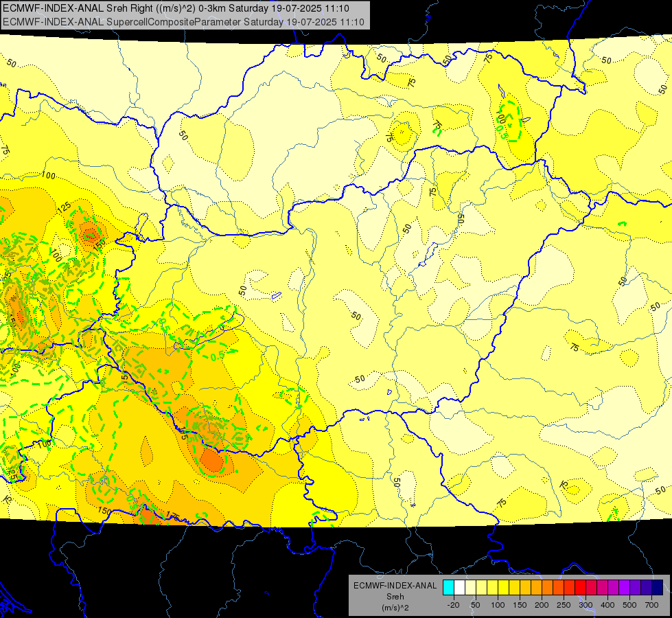Viewport: 672px width, 618px height.
Task: Click the '(m/s)^2' unit label in the legend
Action: point(395,608)
